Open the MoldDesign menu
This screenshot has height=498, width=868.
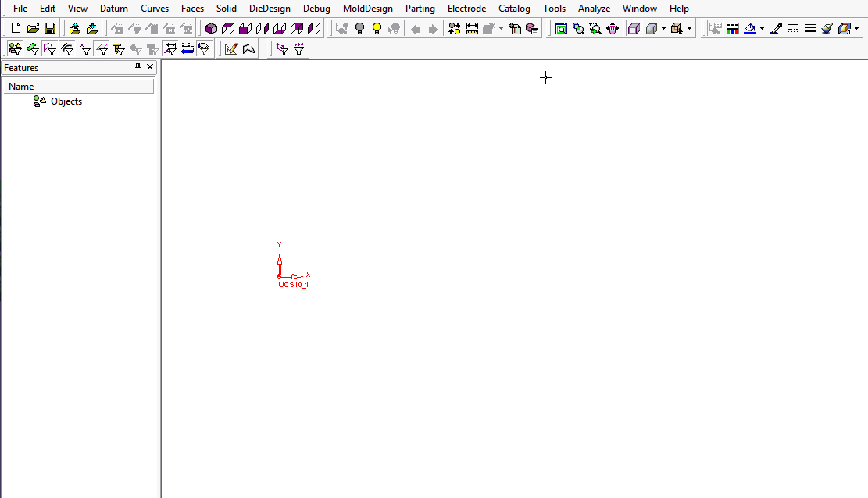point(367,9)
